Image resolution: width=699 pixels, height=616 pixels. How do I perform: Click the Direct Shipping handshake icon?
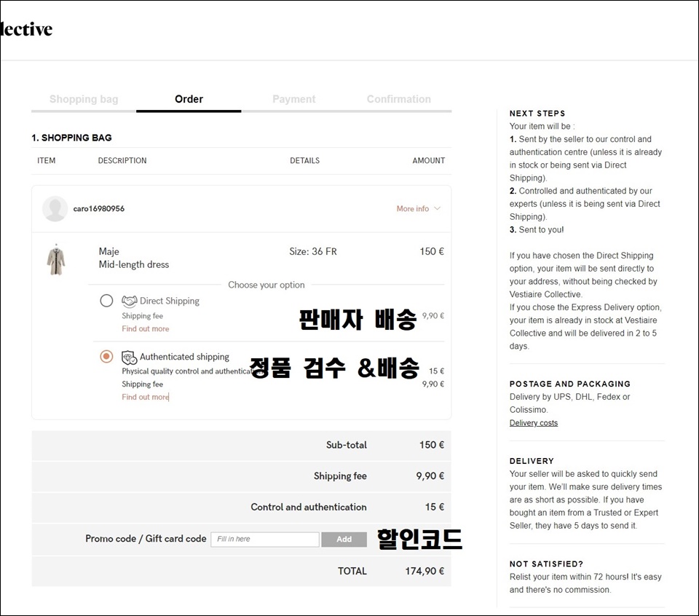point(130,301)
